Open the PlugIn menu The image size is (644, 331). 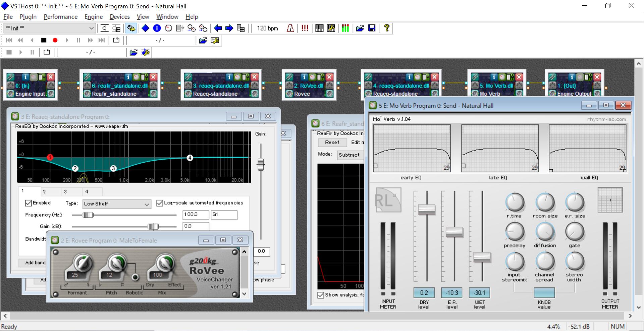click(x=28, y=17)
